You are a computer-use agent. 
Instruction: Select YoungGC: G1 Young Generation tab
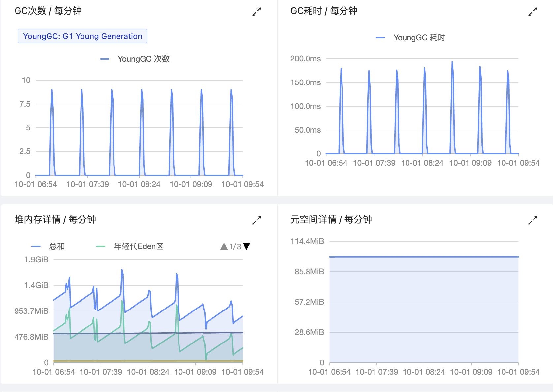click(82, 36)
